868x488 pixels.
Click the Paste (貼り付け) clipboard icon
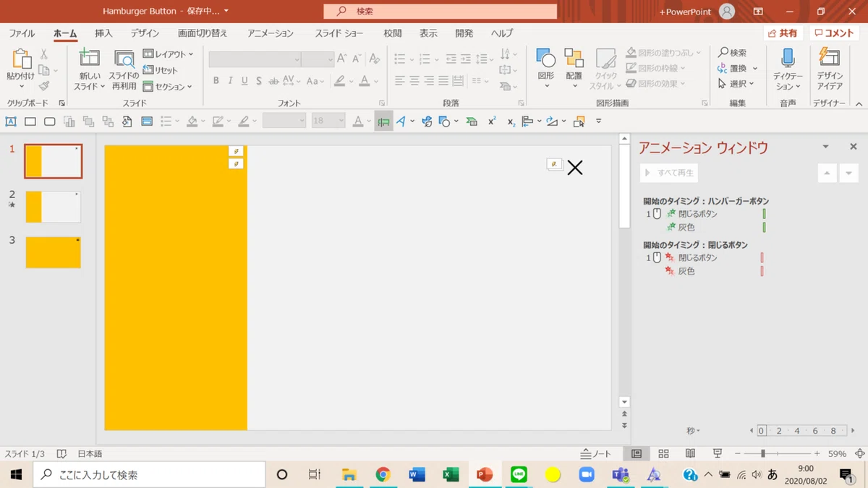pyautogui.click(x=20, y=60)
